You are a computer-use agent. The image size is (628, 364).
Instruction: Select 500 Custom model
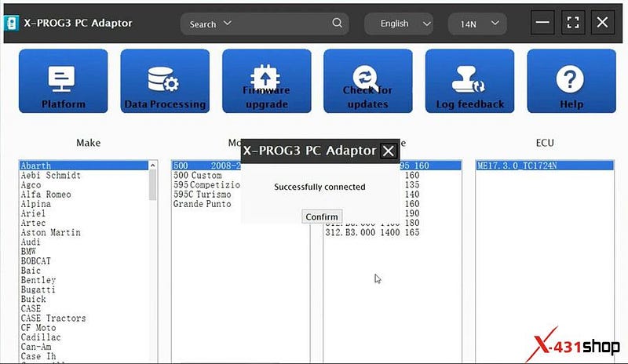pyautogui.click(x=197, y=176)
